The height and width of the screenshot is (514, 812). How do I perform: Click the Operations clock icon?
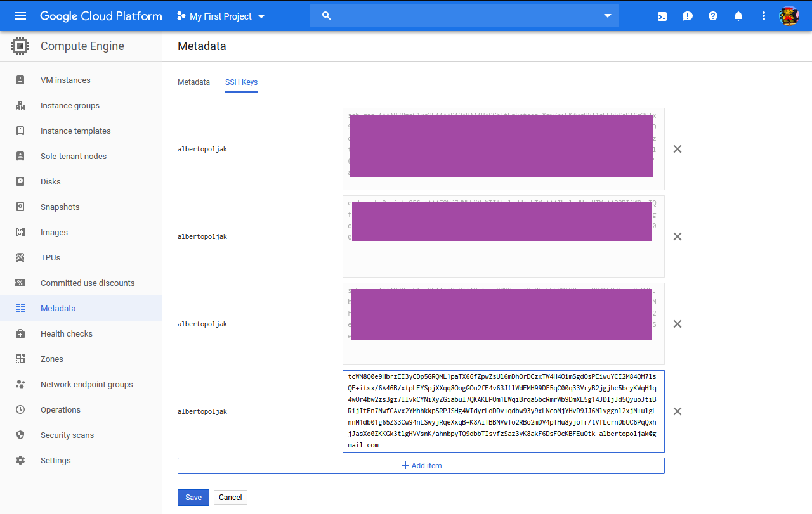click(20, 410)
